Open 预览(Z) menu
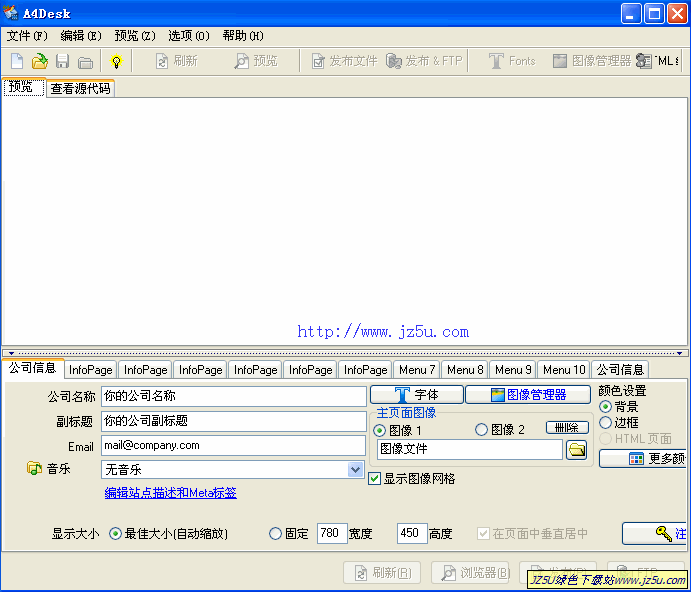This screenshot has height=592, width=691. (135, 36)
